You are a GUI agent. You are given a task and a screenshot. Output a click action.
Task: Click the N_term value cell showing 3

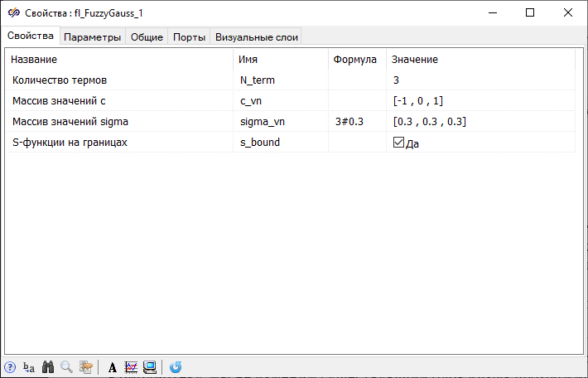pyautogui.click(x=397, y=80)
